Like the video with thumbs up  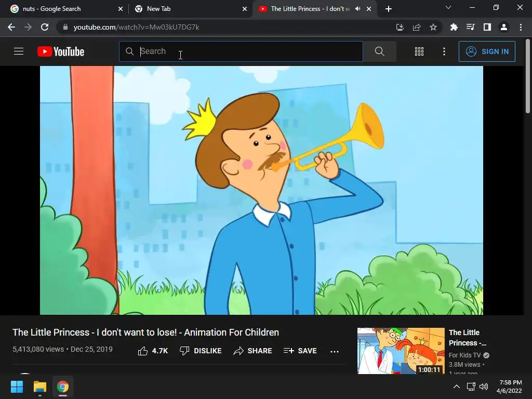coord(153,351)
